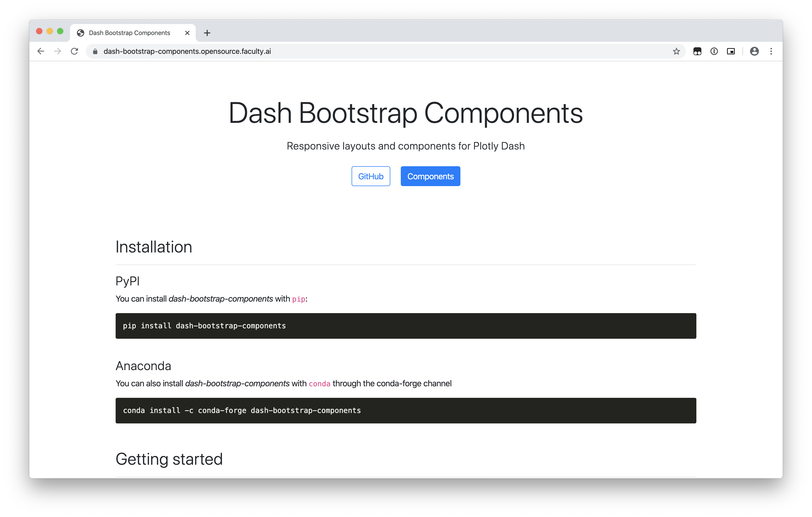Screen dimensions: 812x517
Task: Click the blue Components button
Action: (430, 176)
